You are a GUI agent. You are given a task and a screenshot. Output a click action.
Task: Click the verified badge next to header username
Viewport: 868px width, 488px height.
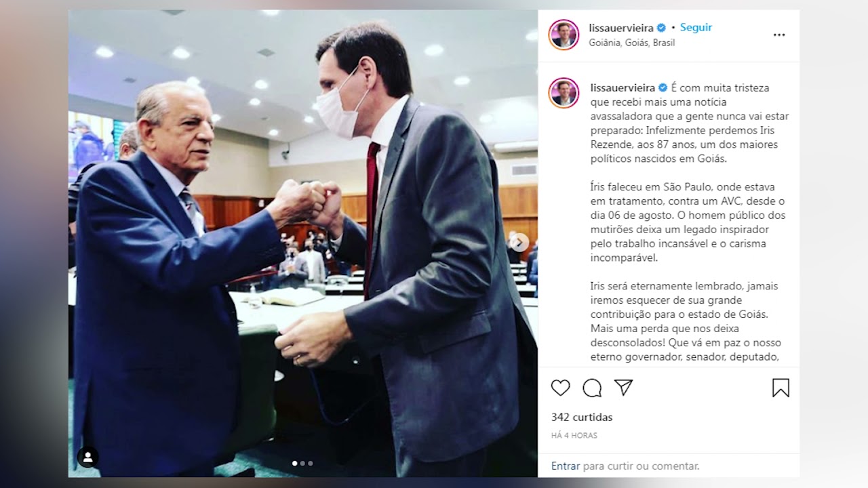pyautogui.click(x=662, y=28)
